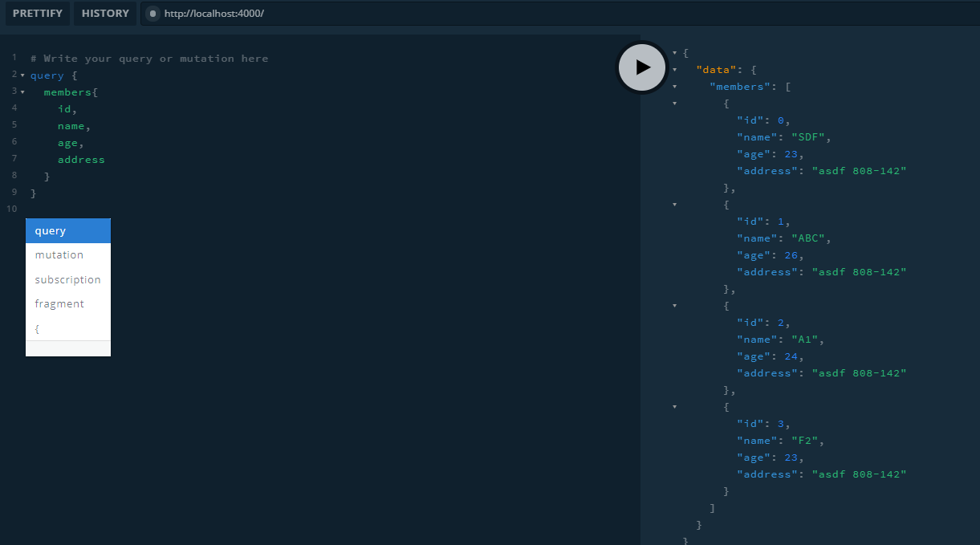Collapse the member object with id 3
This screenshot has width=980, height=545.
click(x=674, y=406)
